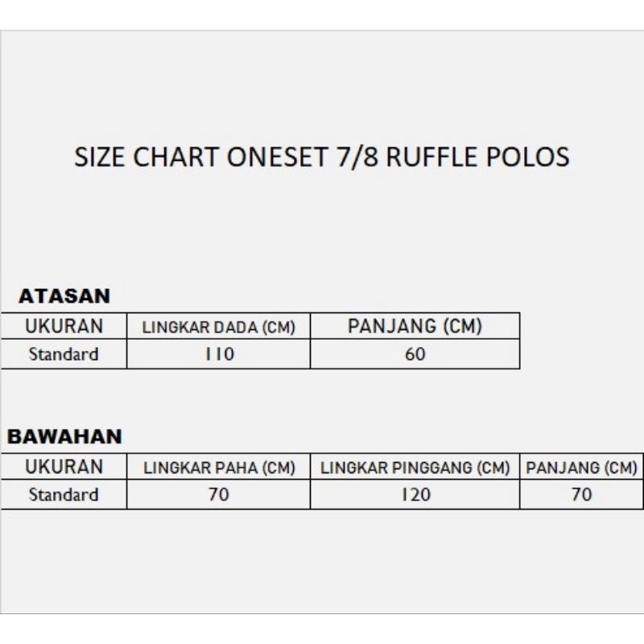
Task: Select the Standard cell in Atasan table
Action: click(x=64, y=354)
